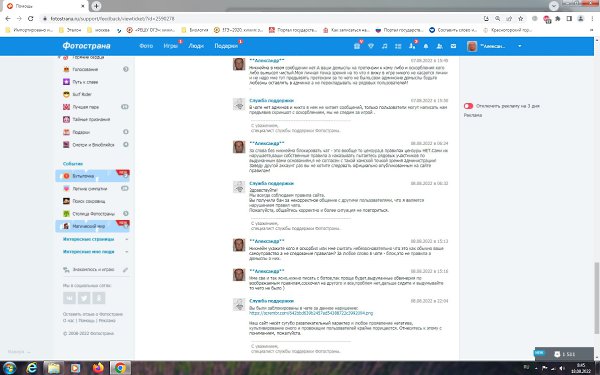Open the Surf Rider sidebar item
This screenshot has height=375, width=600.
pyautogui.click(x=82, y=94)
